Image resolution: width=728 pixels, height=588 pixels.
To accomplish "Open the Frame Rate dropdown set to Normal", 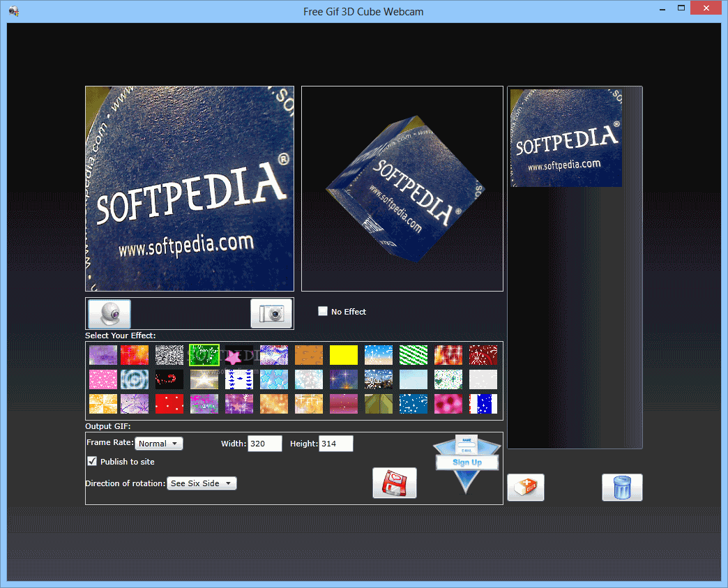I will 159,444.
